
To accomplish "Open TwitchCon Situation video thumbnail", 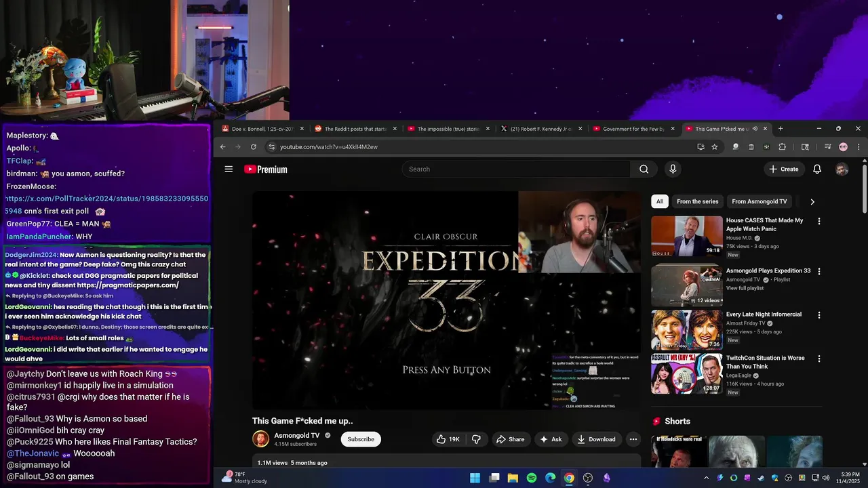I will pyautogui.click(x=687, y=373).
